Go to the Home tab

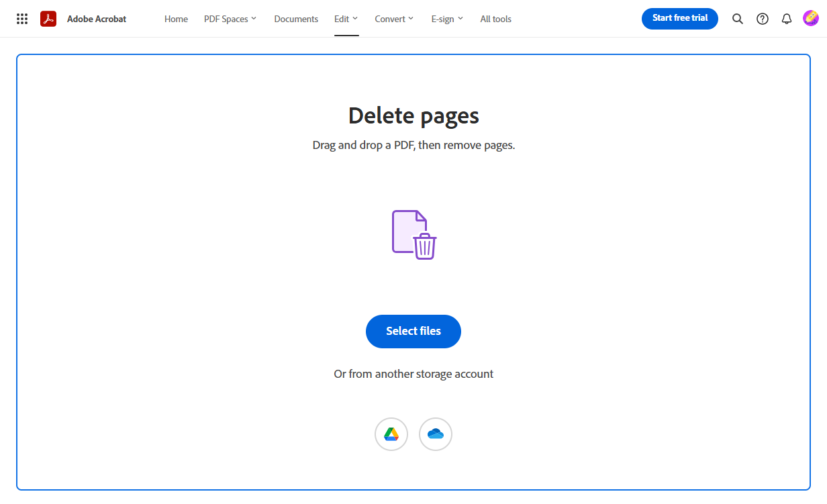click(x=176, y=19)
